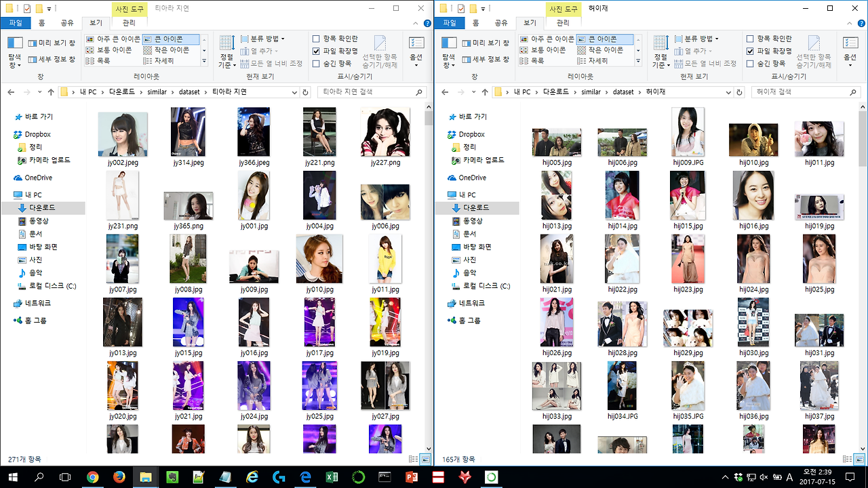The height and width of the screenshot is (488, 868).
Task: Click 모든 열 너비 조정 in 티아라 지연 window
Action: (x=271, y=64)
